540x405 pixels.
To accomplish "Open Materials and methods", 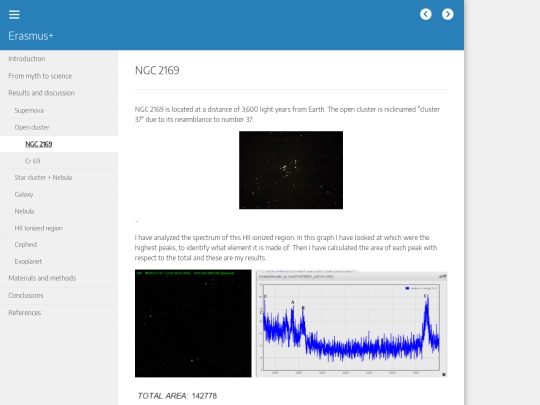I will pyautogui.click(x=59, y=278).
